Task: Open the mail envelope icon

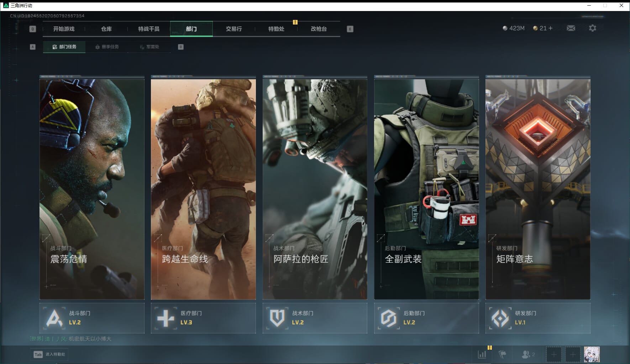Action: pos(571,28)
